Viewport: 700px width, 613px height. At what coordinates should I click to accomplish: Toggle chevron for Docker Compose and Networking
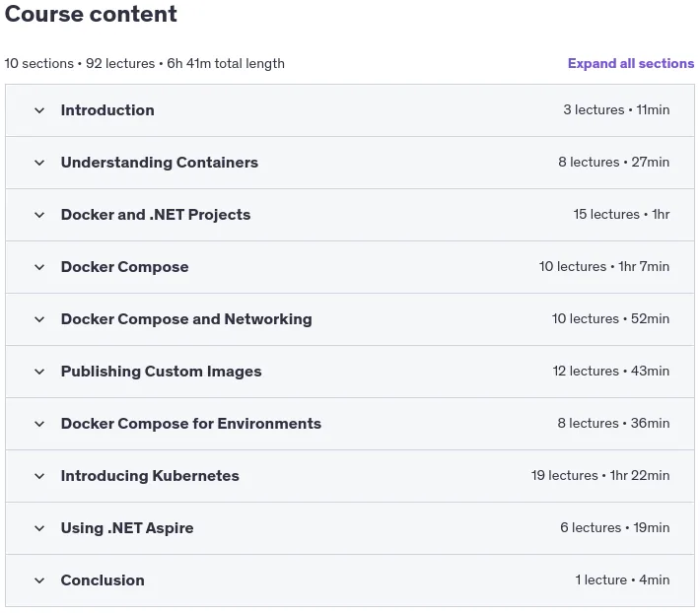[39, 319]
